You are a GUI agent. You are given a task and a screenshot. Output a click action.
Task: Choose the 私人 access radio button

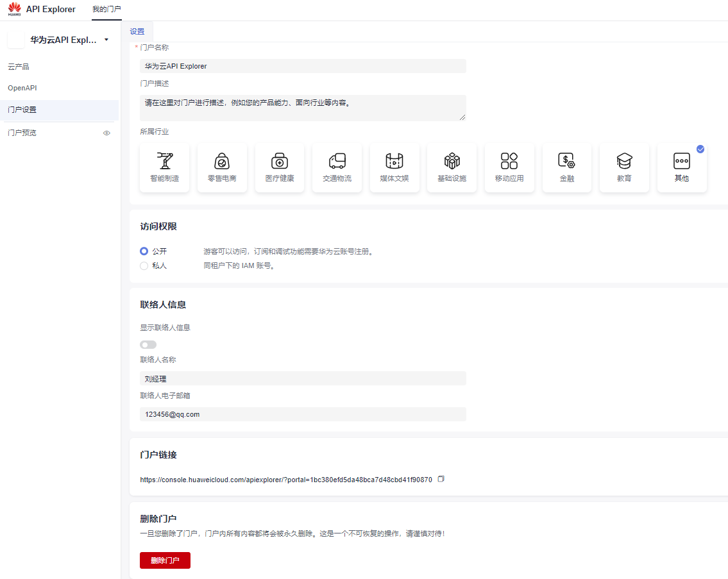[144, 265]
